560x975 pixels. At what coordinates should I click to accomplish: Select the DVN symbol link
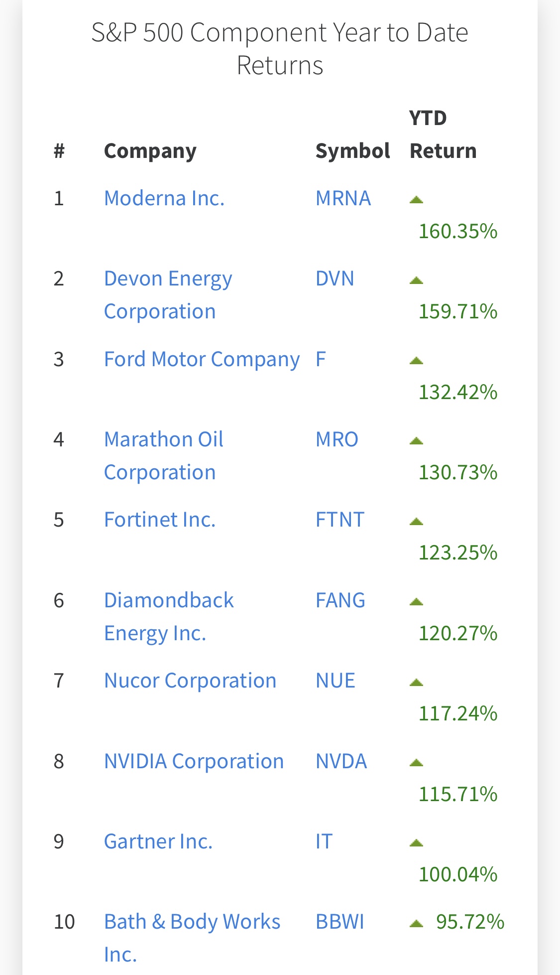point(335,279)
